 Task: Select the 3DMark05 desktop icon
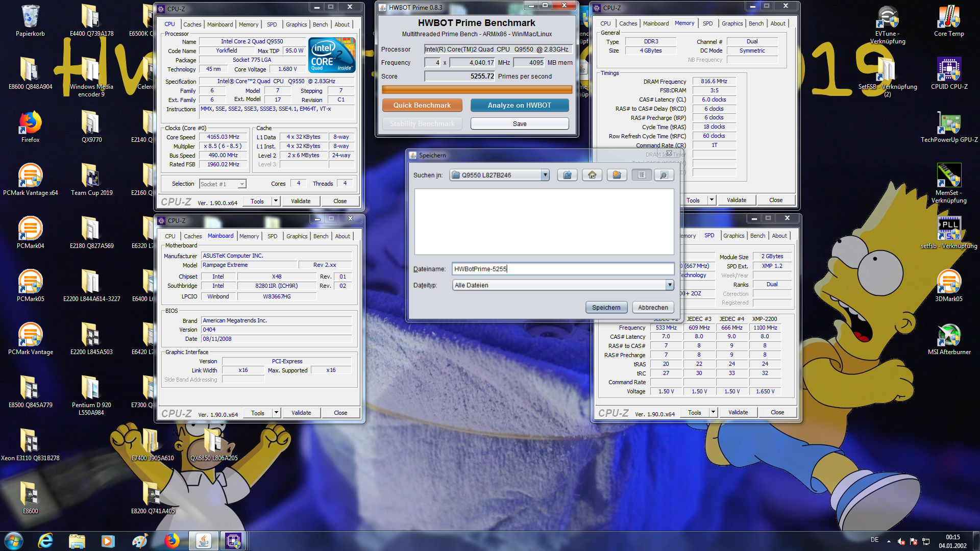(x=949, y=286)
